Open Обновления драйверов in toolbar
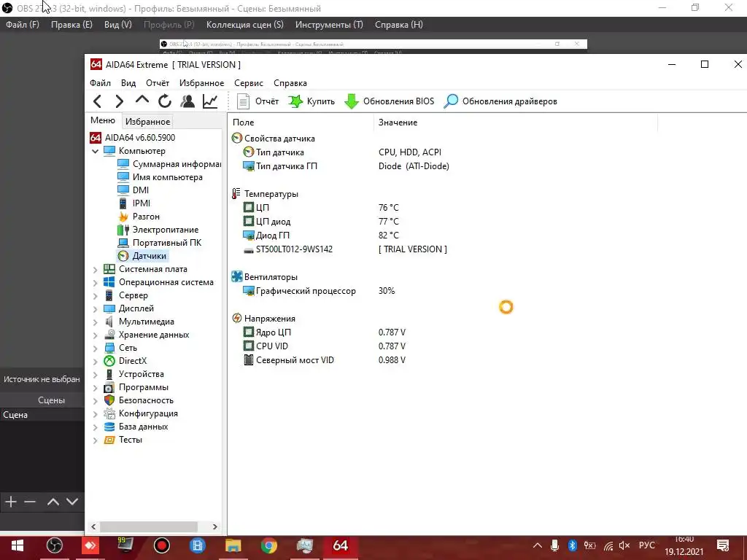The width and height of the screenshot is (747, 560). 500,101
